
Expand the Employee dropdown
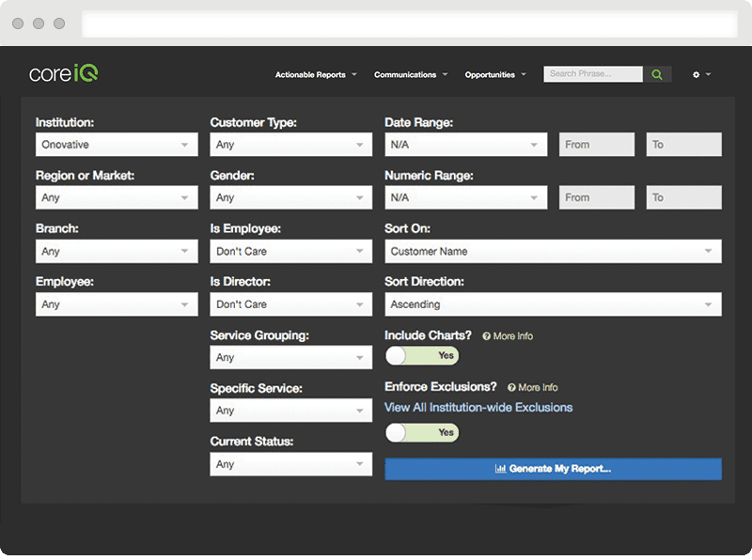point(117,304)
